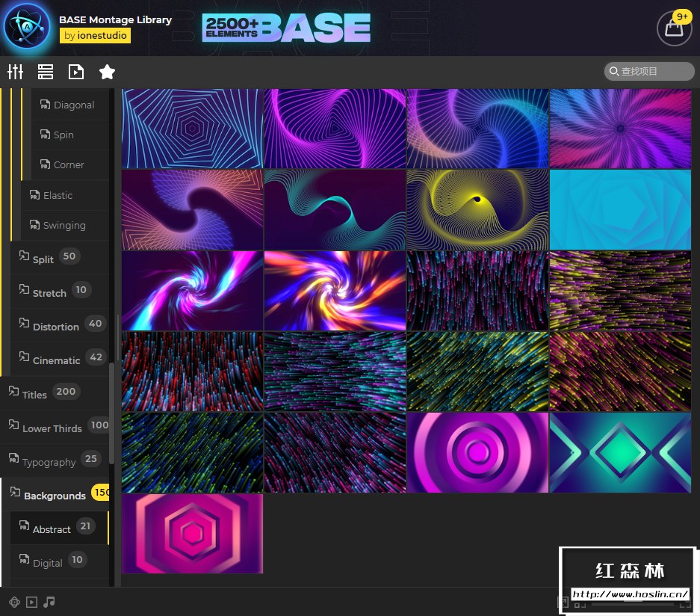The height and width of the screenshot is (616, 700).
Task: Select the pink hexagon tunnel thumbnail
Action: pos(193,533)
